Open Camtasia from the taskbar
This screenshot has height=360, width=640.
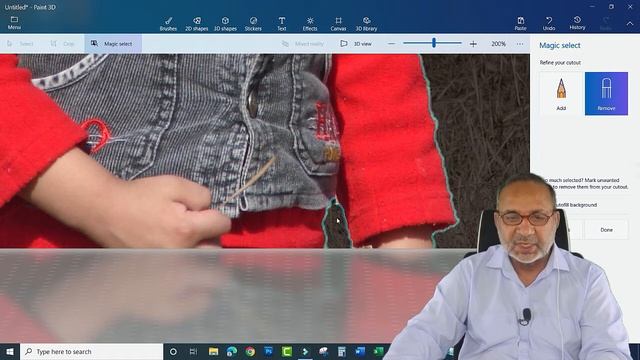point(287,351)
